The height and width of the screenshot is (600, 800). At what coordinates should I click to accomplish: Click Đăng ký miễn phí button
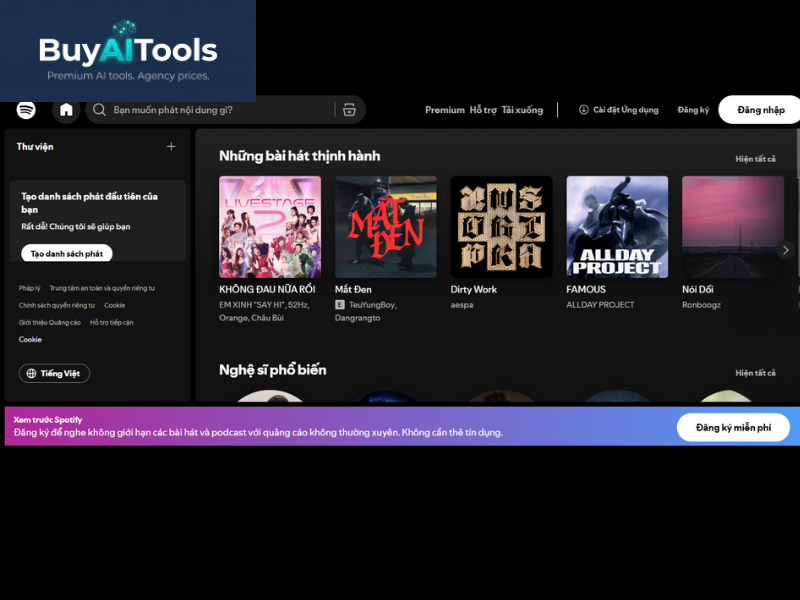pos(733,428)
